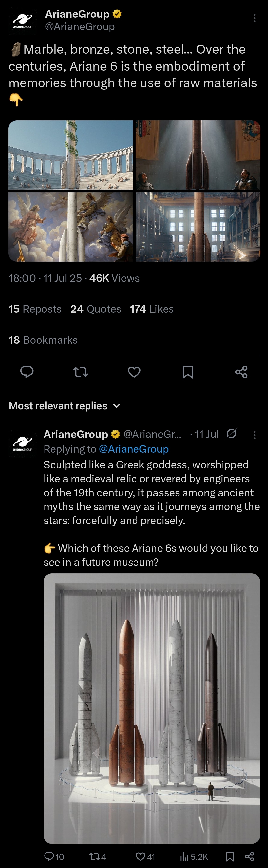Open the four museum rockets image
This screenshot has width=268, height=868.
tap(152, 708)
